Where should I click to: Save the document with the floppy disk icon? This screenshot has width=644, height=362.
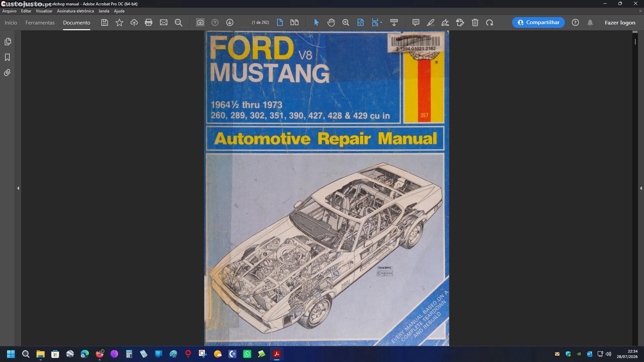[104, 22]
